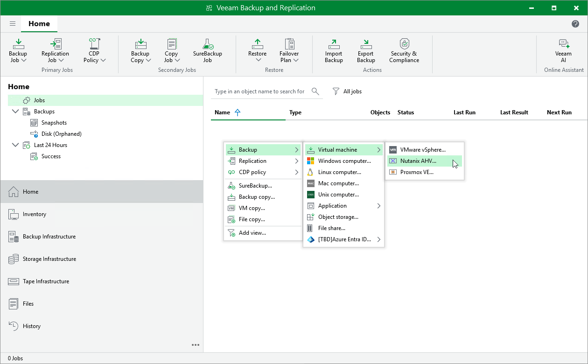Select Nutanix AHV from submenu
Image resolution: width=588 pixels, height=364 pixels.
click(418, 161)
